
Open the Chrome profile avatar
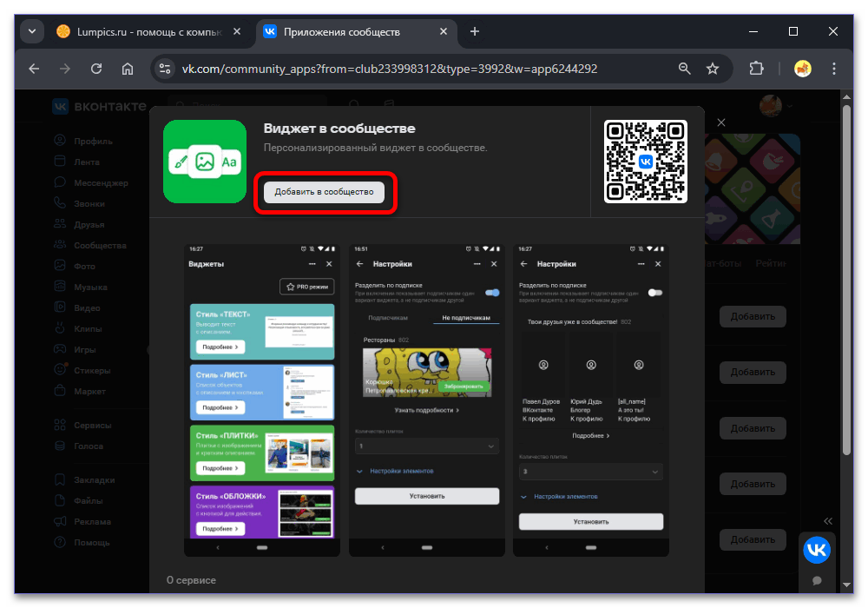[x=803, y=69]
